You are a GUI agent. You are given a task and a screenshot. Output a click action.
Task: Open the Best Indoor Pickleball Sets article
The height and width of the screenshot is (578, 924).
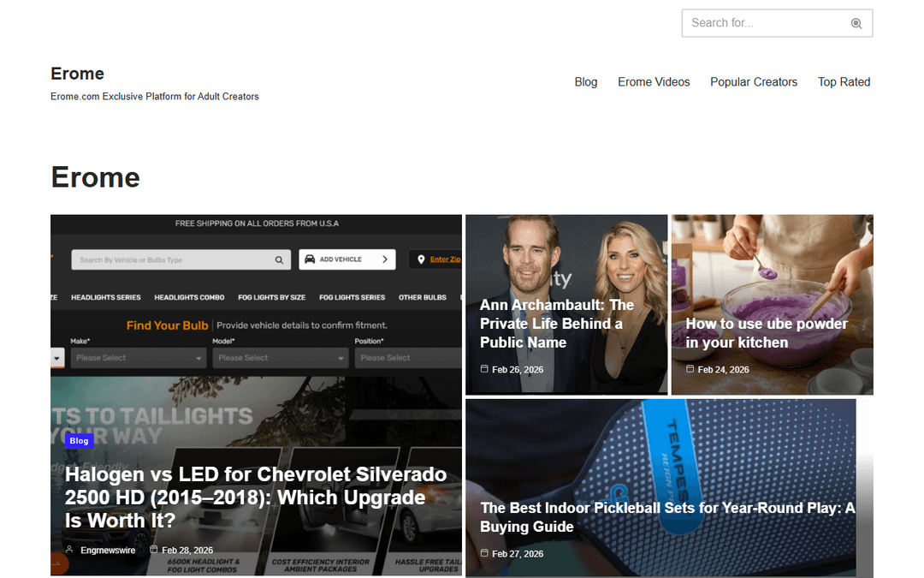(x=667, y=517)
